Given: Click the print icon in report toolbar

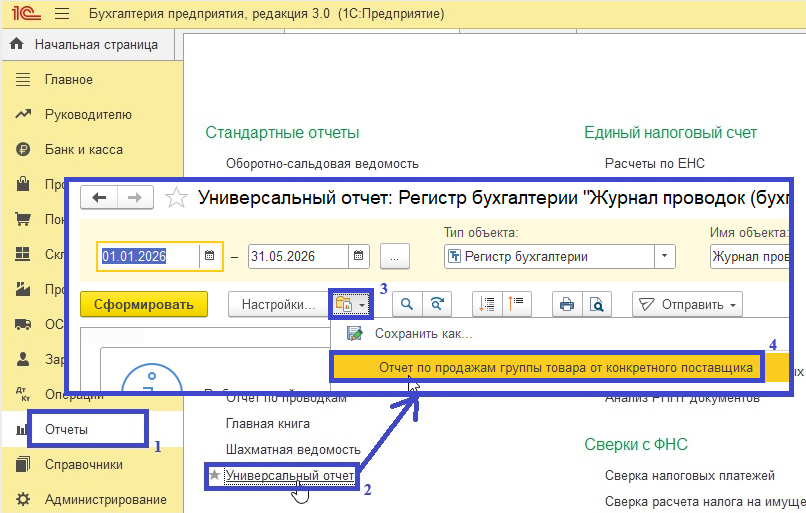Looking at the screenshot, I should [566, 304].
